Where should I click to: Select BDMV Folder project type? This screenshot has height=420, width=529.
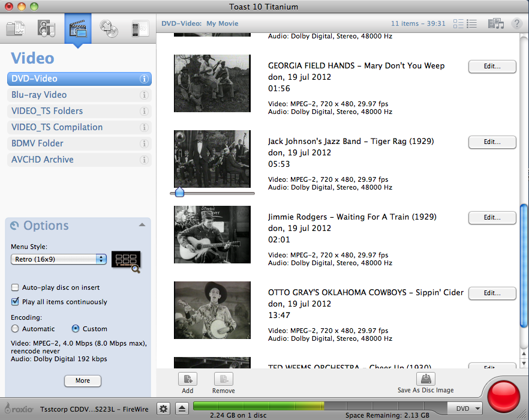tap(79, 143)
